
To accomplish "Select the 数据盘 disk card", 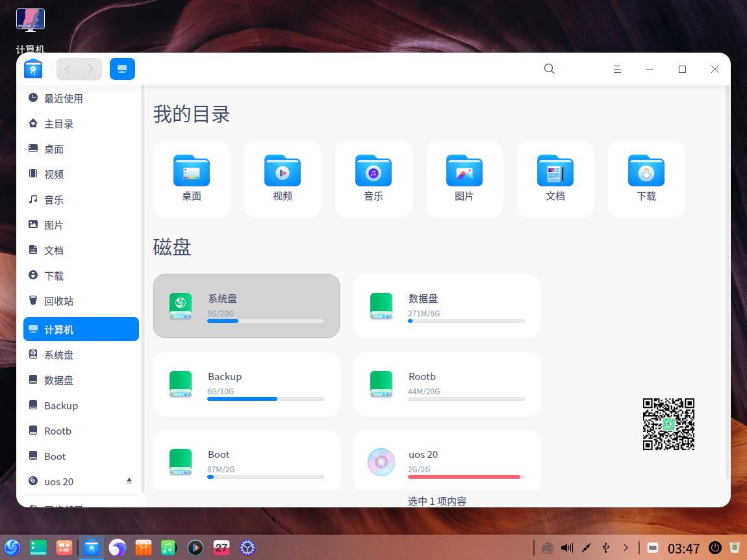I will point(447,305).
